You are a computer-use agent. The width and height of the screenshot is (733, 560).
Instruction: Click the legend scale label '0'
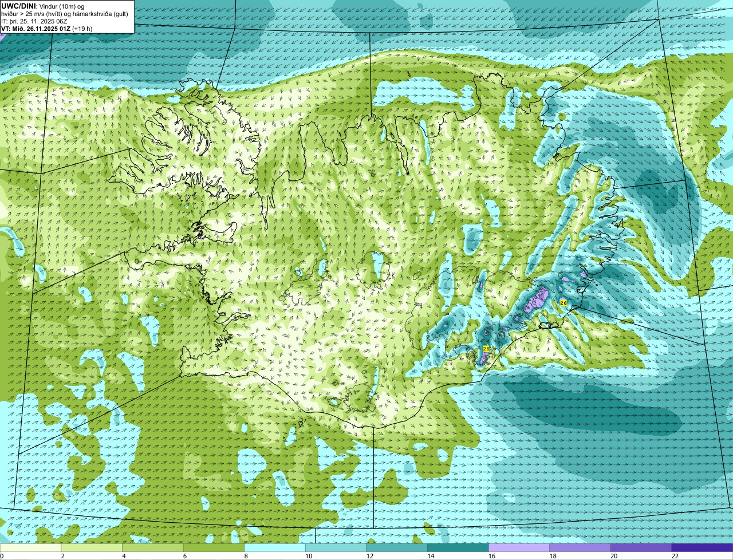pyautogui.click(x=2, y=556)
